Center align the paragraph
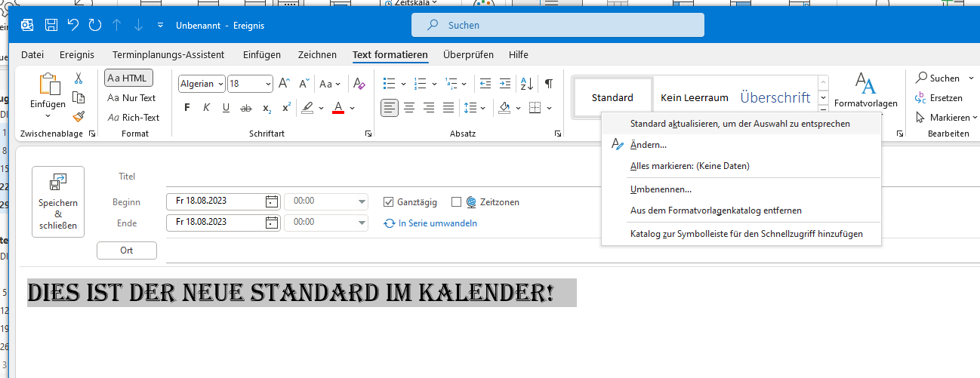Image resolution: width=980 pixels, height=378 pixels. (409, 108)
